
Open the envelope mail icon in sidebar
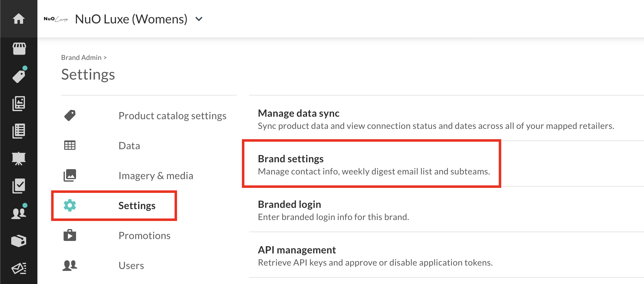[x=19, y=268]
